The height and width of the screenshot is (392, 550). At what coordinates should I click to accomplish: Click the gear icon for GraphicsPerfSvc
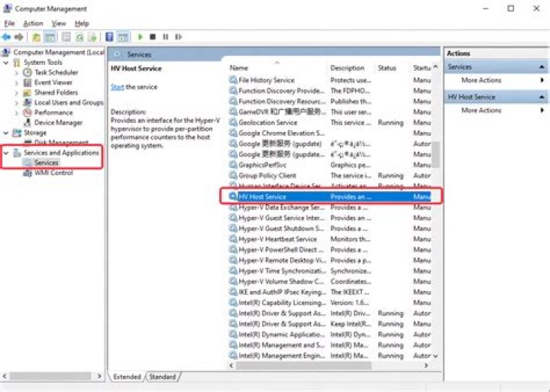point(233,164)
